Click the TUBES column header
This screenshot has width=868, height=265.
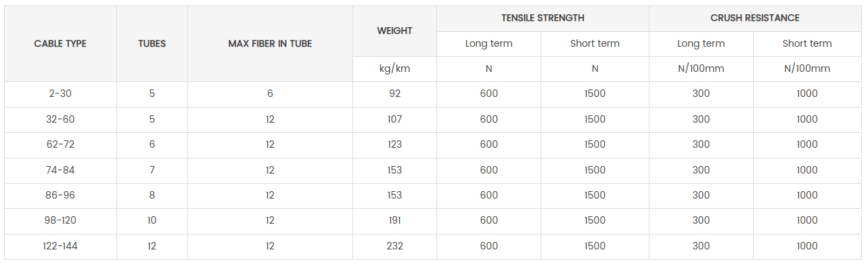152,43
